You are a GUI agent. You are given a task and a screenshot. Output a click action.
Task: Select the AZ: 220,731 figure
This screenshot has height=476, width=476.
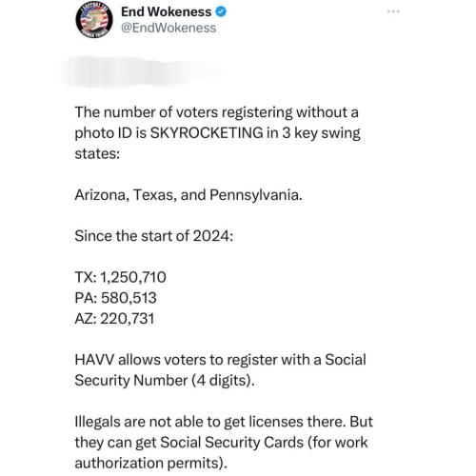pyautogui.click(x=114, y=318)
